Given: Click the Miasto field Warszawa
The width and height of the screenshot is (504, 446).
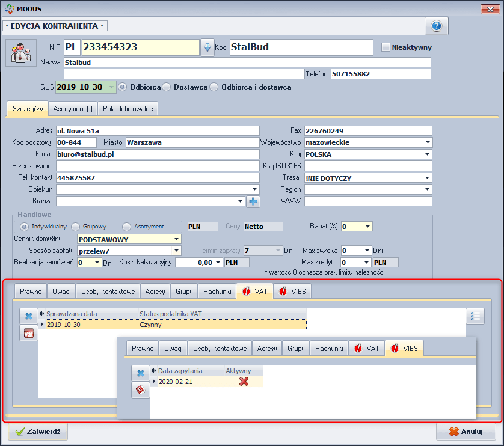Looking at the screenshot, I should [x=192, y=142].
